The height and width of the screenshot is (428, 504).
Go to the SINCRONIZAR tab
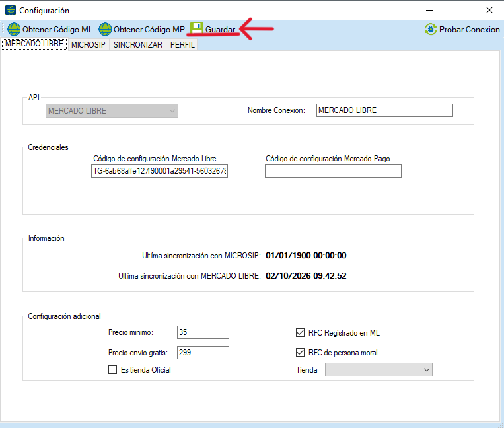click(138, 45)
